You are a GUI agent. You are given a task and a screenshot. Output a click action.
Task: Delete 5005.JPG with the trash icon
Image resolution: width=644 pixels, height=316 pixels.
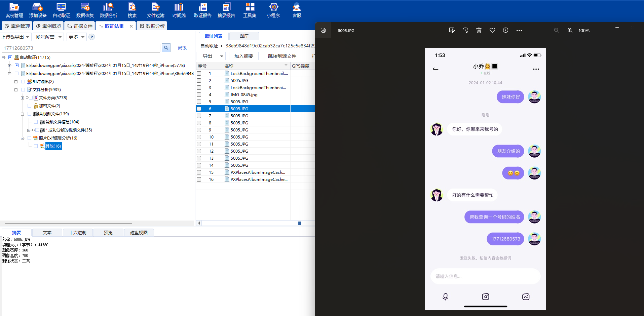click(479, 30)
